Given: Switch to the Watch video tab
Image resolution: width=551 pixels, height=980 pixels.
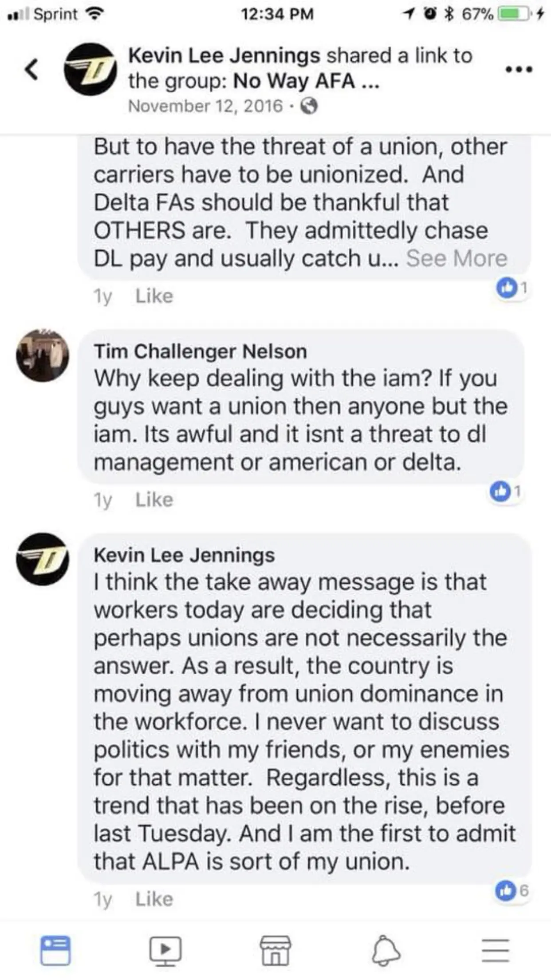Looking at the screenshot, I should point(165,950).
